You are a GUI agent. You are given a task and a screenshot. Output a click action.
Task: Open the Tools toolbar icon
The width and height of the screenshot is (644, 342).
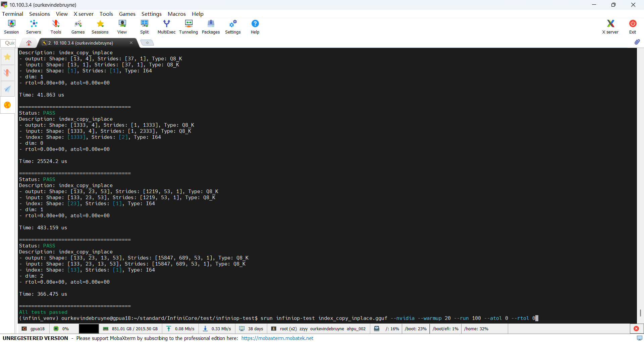click(55, 26)
